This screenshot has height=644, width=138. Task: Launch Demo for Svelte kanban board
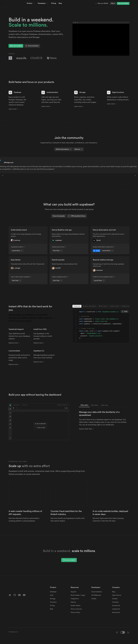pyautogui.click(x=17, y=251)
